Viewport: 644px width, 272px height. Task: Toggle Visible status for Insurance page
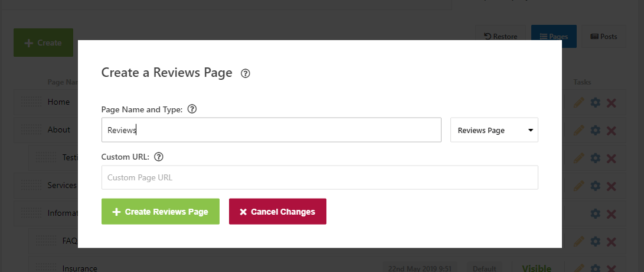[x=537, y=268]
